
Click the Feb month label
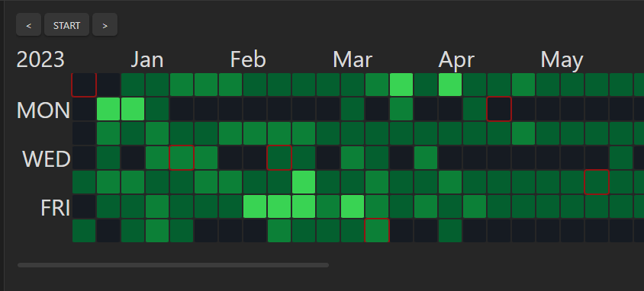tap(248, 60)
